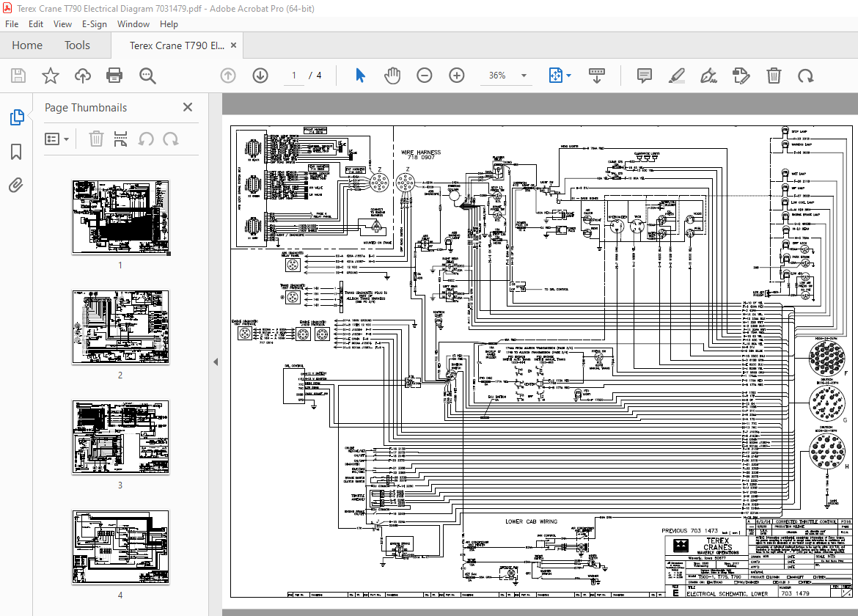Viewport: 858px width, 616px height.
Task: Print the document with printer icon
Action: tap(114, 76)
